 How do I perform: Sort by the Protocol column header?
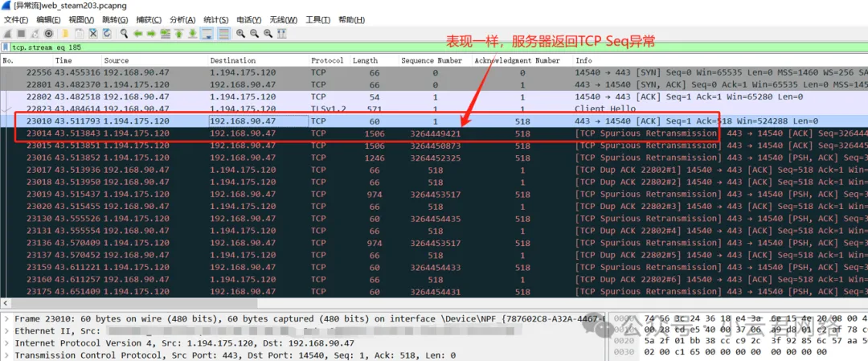click(x=327, y=60)
